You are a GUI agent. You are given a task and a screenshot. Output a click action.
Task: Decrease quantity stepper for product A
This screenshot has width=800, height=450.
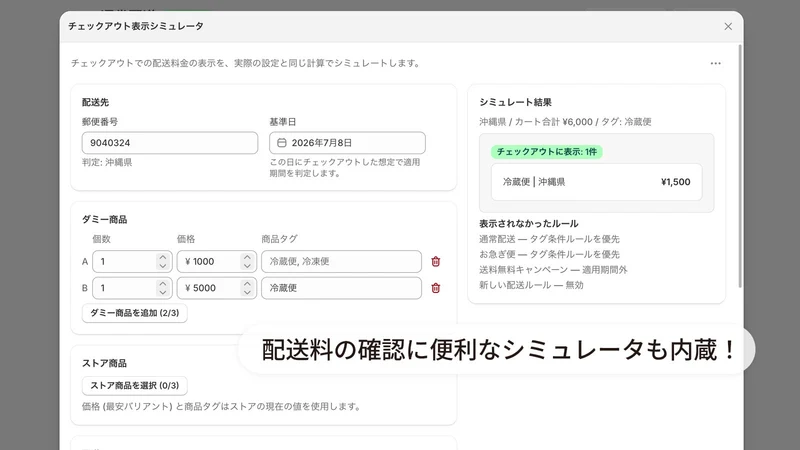pyautogui.click(x=163, y=266)
